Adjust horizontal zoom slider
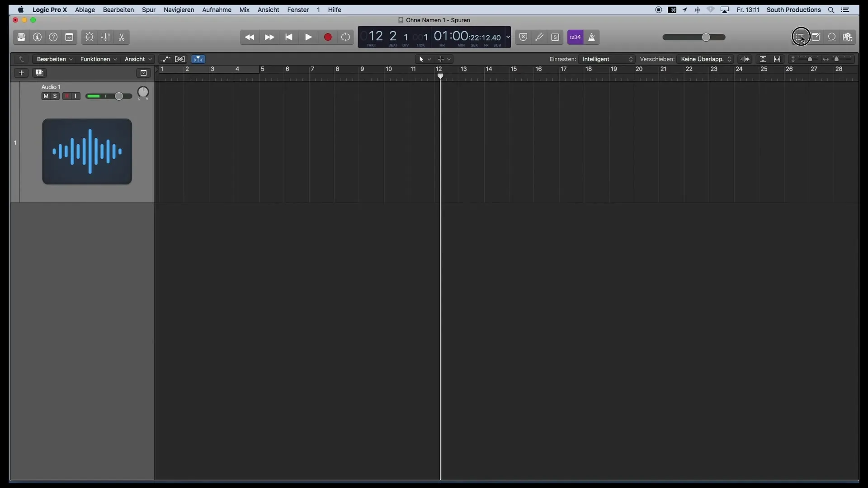Image resolution: width=868 pixels, height=488 pixels. click(842, 59)
